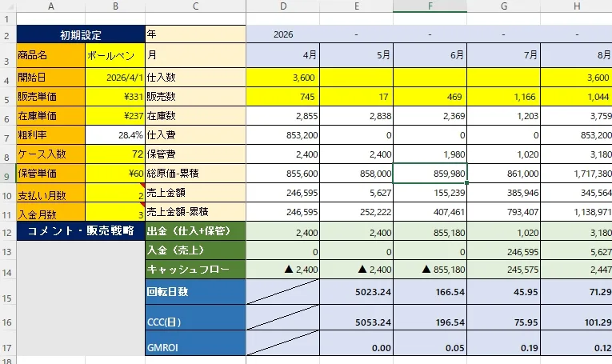Viewport: 612px width, 364px height.
Task: Select June sales quantity 469
Action: tap(430, 96)
